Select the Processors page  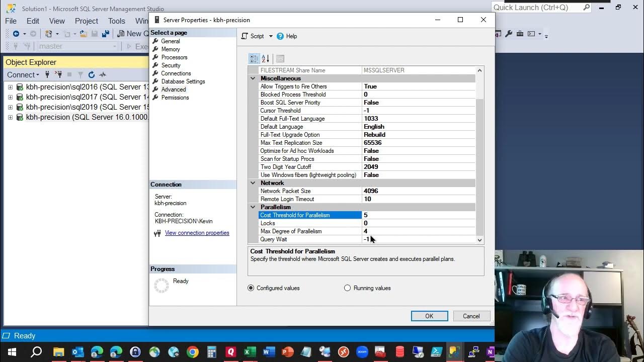point(174,57)
